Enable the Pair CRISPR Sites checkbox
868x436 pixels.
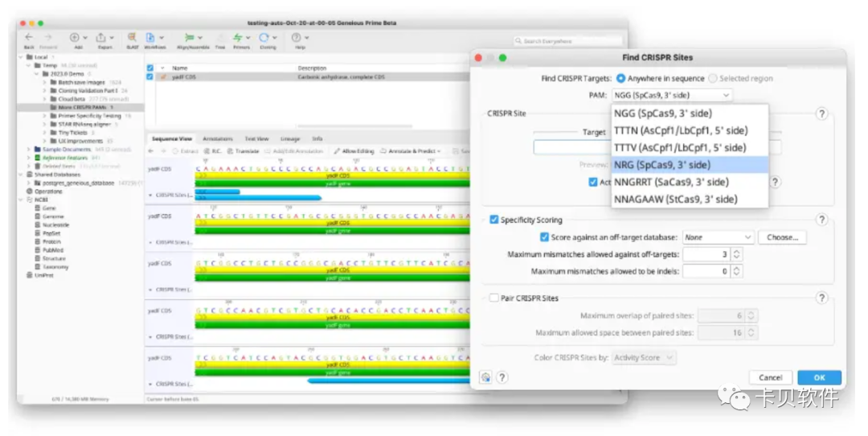tap(493, 298)
